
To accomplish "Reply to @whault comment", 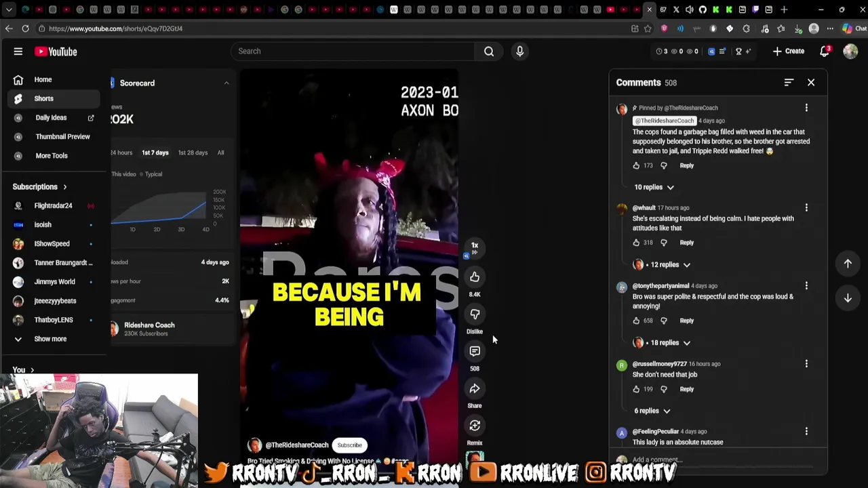I will pos(687,243).
